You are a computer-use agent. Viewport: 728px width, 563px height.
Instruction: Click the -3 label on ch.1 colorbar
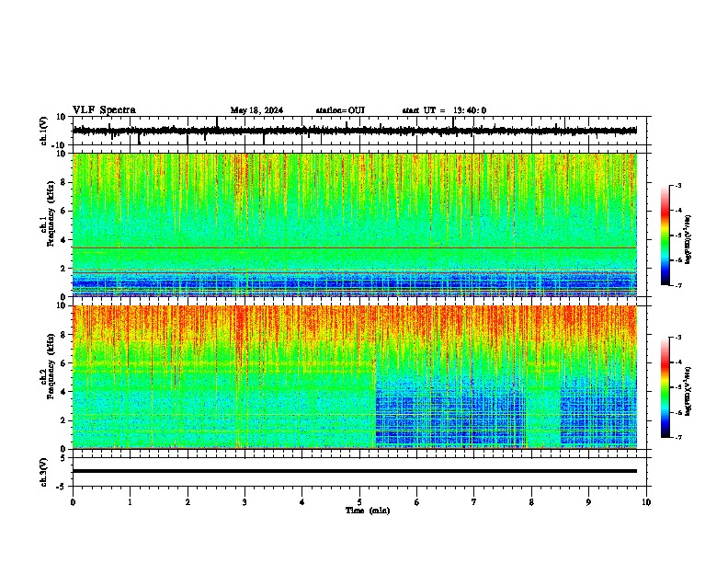678,186
